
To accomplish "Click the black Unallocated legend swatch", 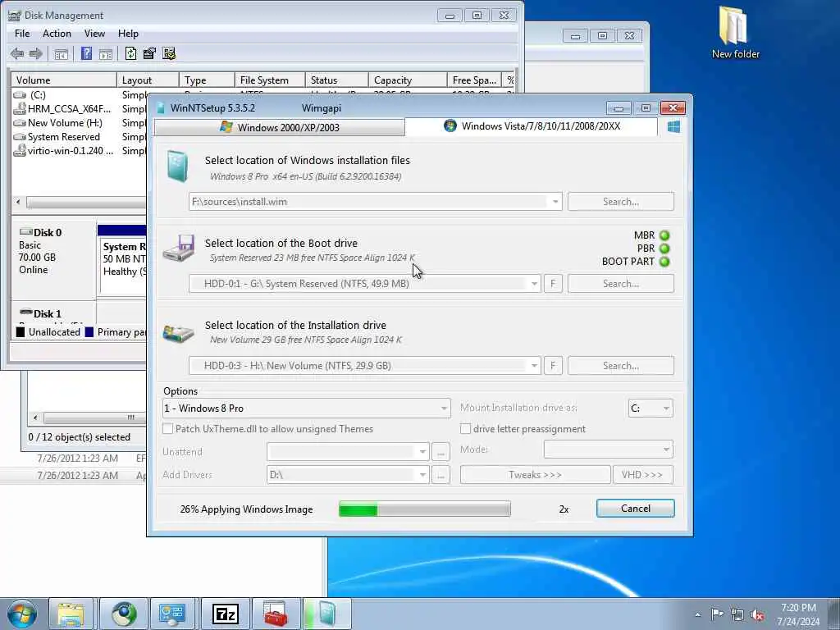I will pos(21,332).
